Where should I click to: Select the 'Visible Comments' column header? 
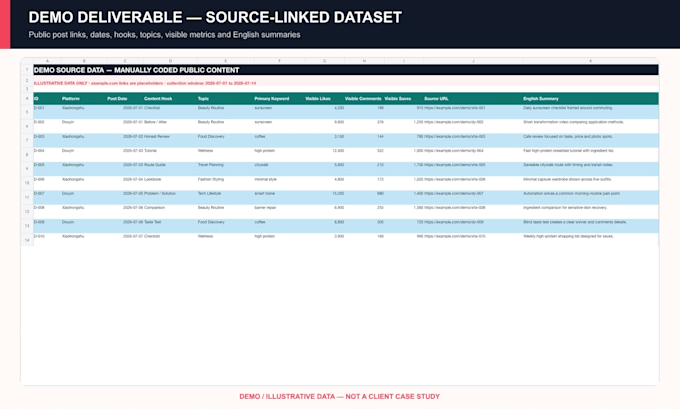363,98
